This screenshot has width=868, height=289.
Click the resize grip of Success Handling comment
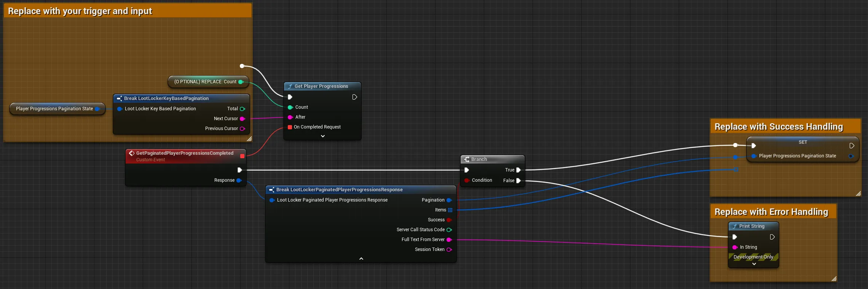(858, 194)
